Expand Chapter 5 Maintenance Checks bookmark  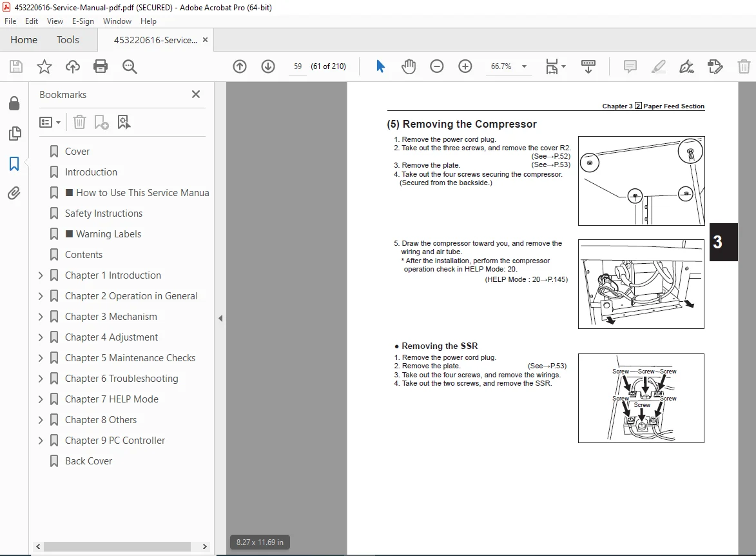41,358
